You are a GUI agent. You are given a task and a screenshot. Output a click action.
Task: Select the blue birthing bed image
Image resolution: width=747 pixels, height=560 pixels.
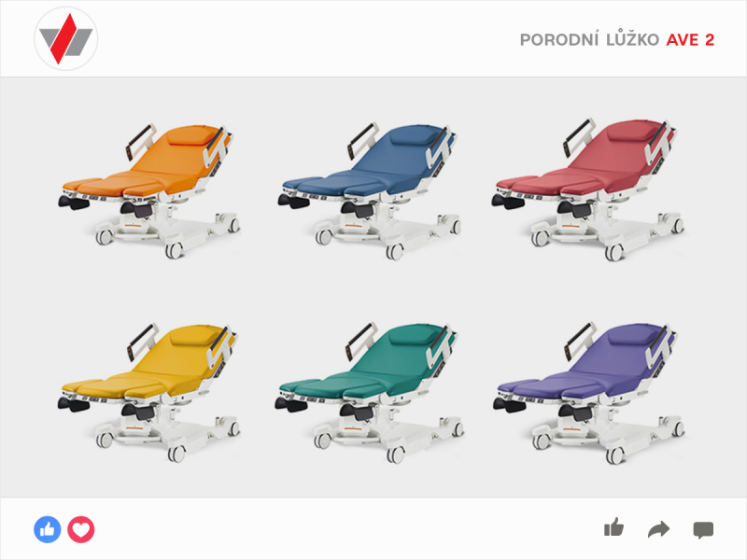tap(369, 191)
